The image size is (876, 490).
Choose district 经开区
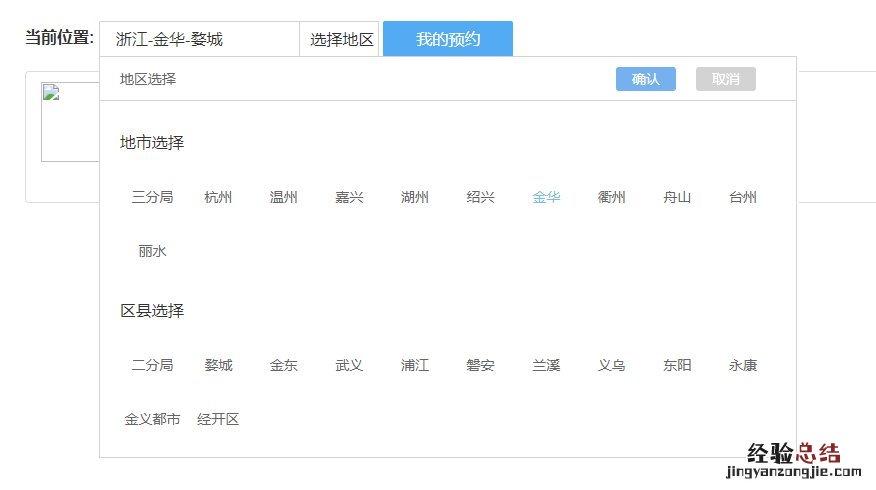tap(218, 419)
